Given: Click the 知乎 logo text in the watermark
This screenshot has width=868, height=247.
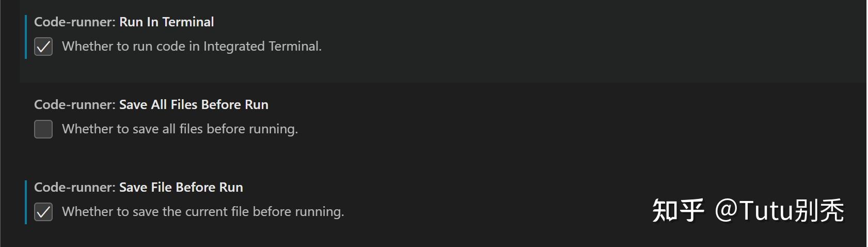Looking at the screenshot, I should 678,211.
